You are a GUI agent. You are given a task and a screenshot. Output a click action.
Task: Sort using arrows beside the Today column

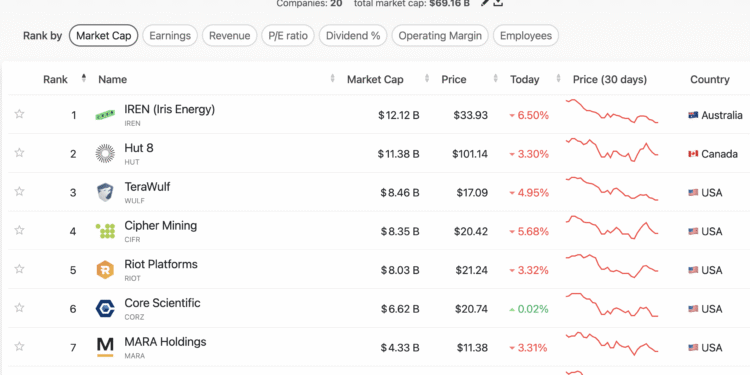click(x=558, y=78)
